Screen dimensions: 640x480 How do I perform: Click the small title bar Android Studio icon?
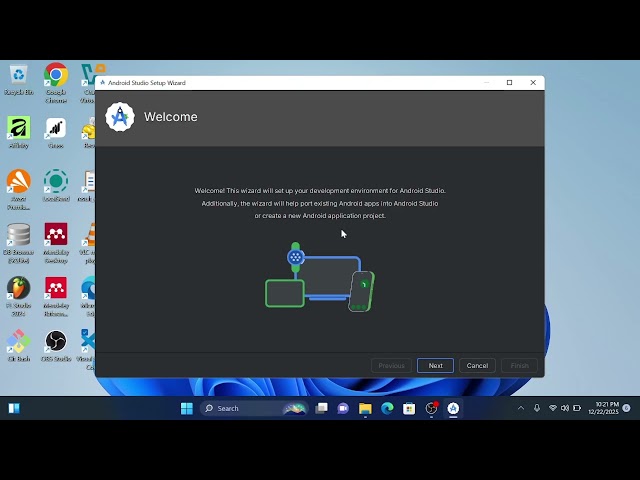click(102, 82)
